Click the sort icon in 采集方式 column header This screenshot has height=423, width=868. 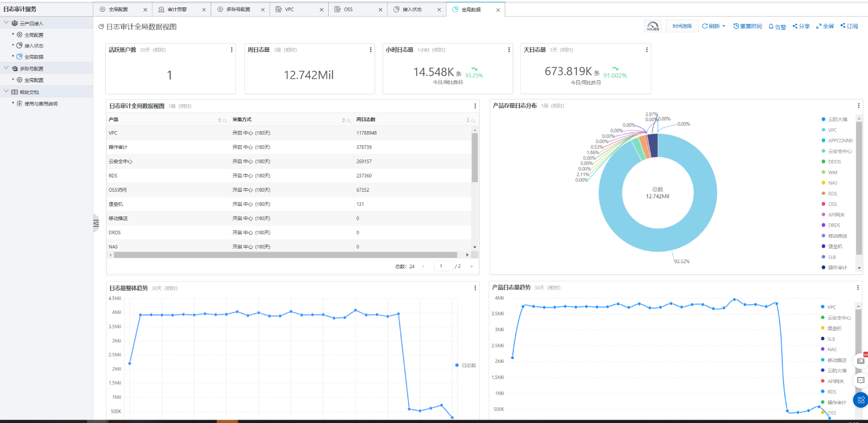(x=343, y=120)
